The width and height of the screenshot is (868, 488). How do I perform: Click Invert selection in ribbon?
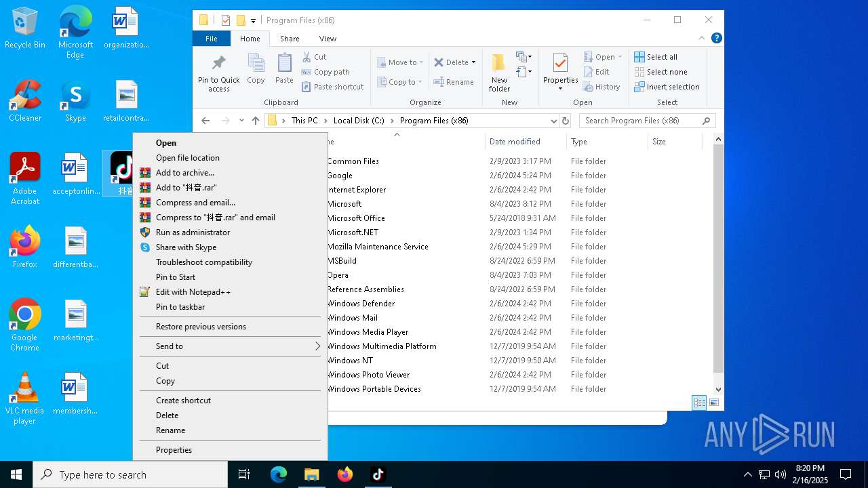pyautogui.click(x=667, y=87)
